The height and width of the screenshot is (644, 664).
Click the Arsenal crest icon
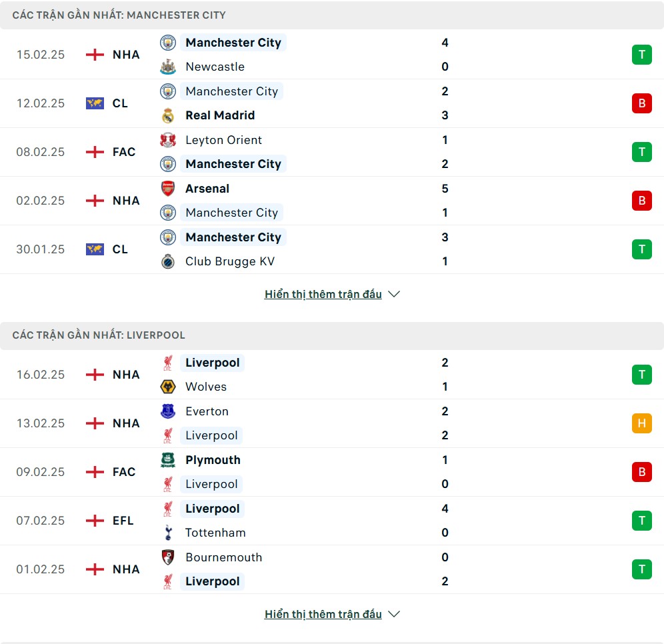(168, 189)
